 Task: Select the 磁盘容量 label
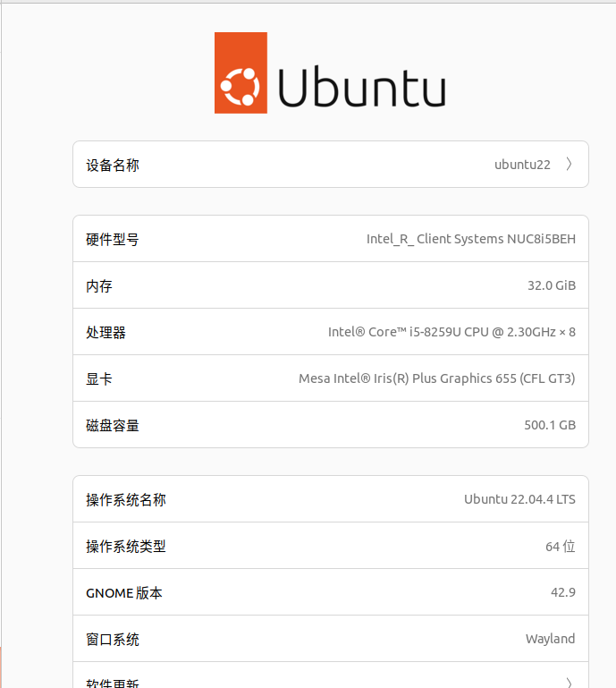pos(113,426)
